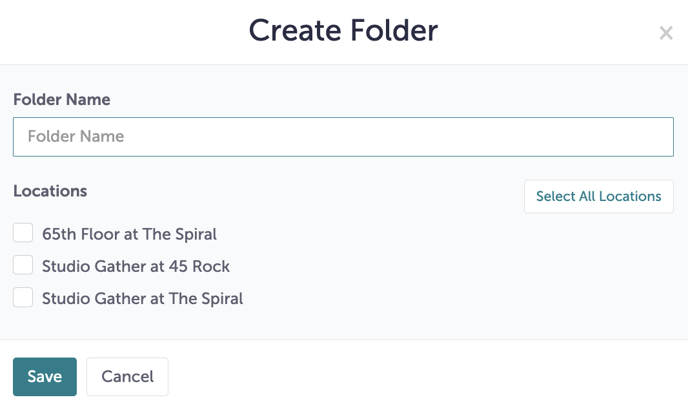Click the 'Create Folder' dialog title
The width and height of the screenshot is (688, 411).
click(x=343, y=30)
